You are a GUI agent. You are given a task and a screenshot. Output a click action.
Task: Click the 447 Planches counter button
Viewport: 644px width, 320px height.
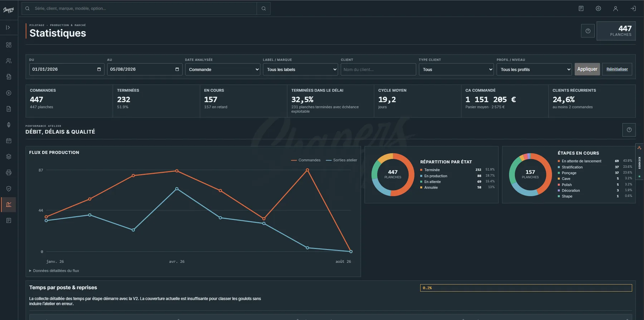click(616, 31)
